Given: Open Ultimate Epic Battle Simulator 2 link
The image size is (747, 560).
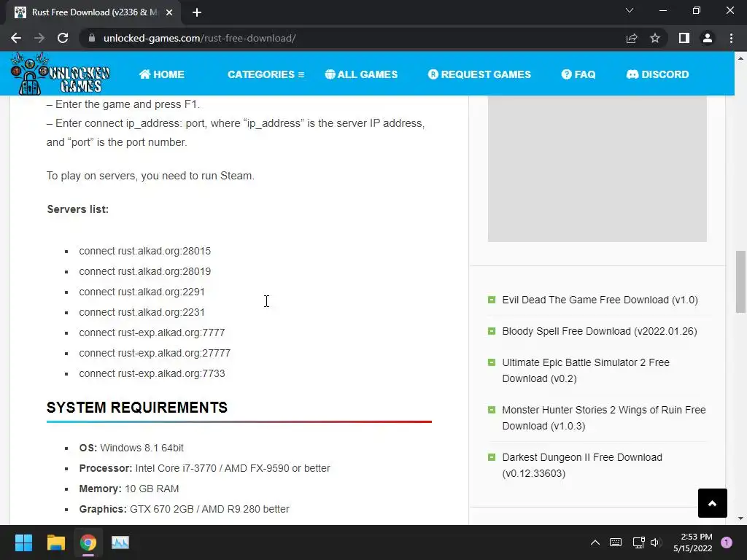Looking at the screenshot, I should (x=586, y=370).
